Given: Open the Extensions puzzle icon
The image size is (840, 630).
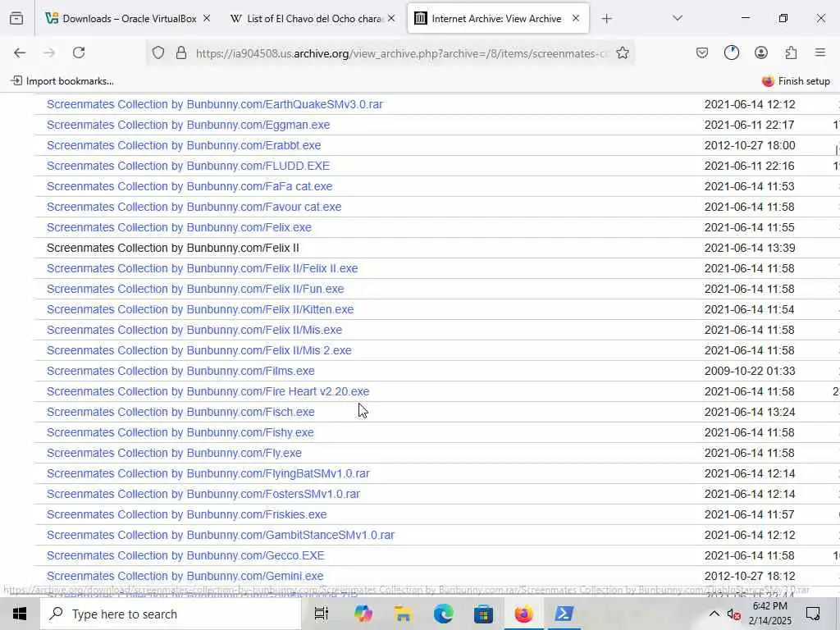Looking at the screenshot, I should point(791,52).
